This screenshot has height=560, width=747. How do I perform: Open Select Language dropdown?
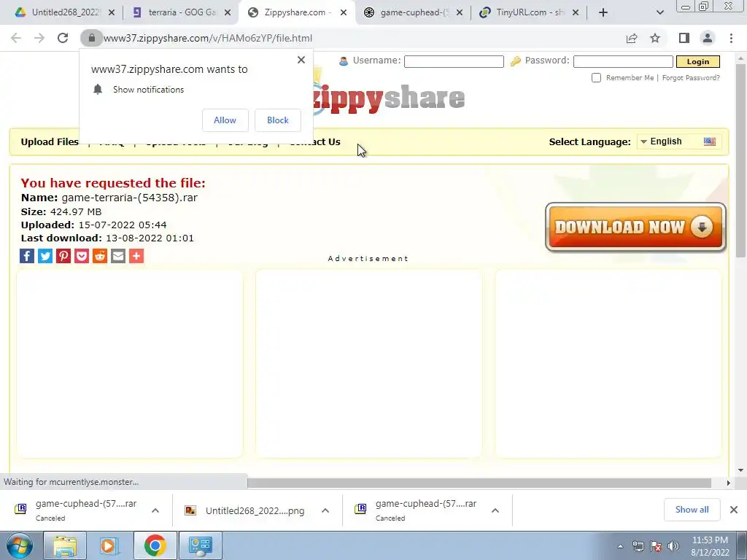pyautogui.click(x=678, y=141)
